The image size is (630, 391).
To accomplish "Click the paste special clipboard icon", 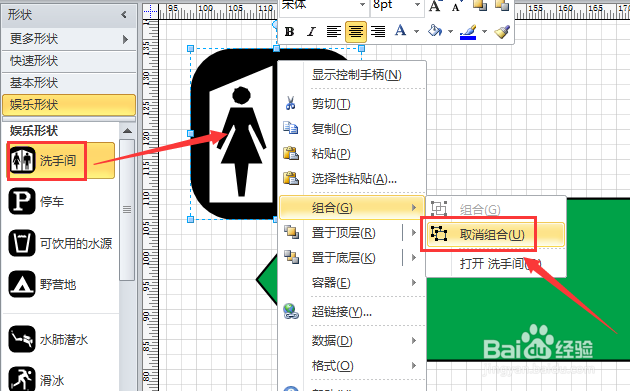I will click(290, 178).
